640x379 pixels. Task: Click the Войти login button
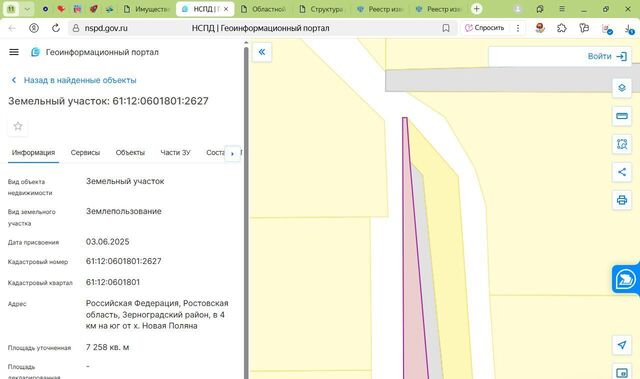607,56
